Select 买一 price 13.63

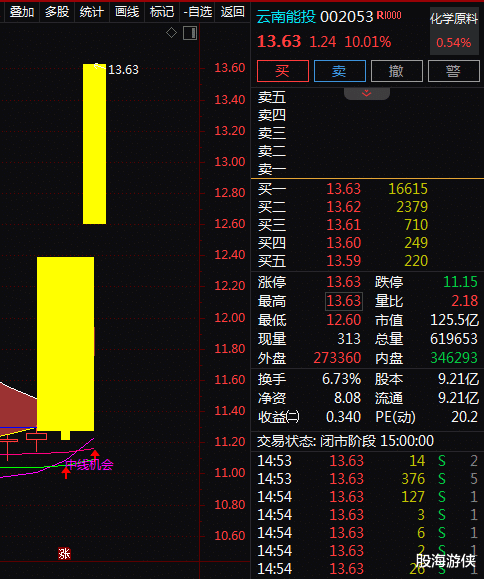tap(343, 189)
